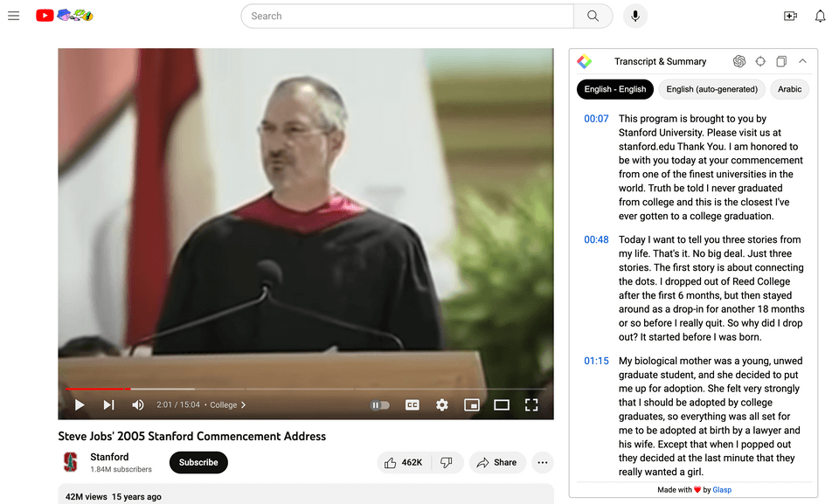Copy the transcript using the copy icon
The height and width of the screenshot is (504, 839).
(x=781, y=61)
